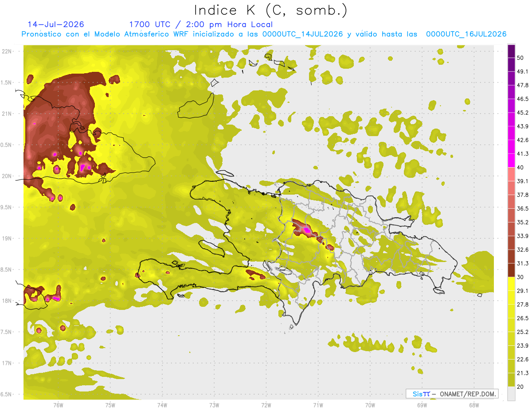The height and width of the screenshot is (411, 532).
Task: Click the 69W longitude label
Action: coord(422,405)
